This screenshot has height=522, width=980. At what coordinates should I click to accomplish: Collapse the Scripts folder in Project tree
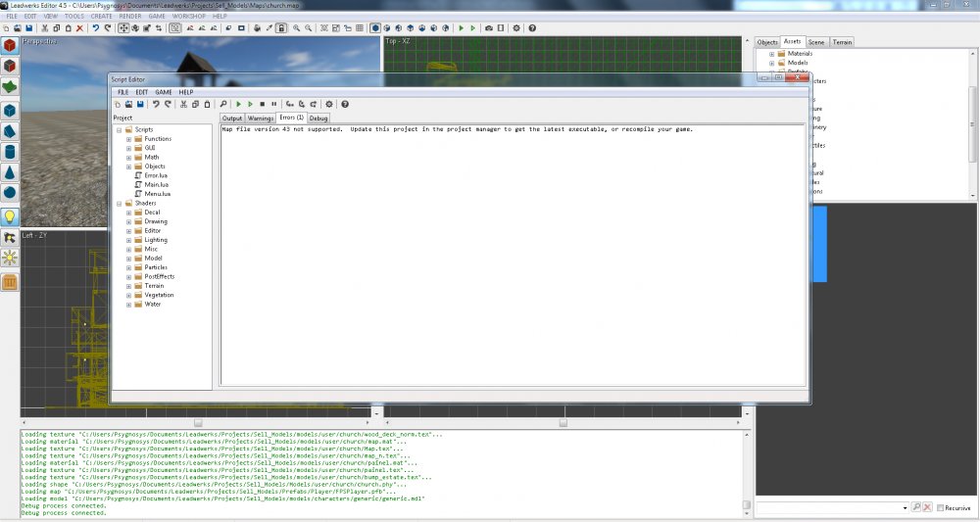(120, 130)
